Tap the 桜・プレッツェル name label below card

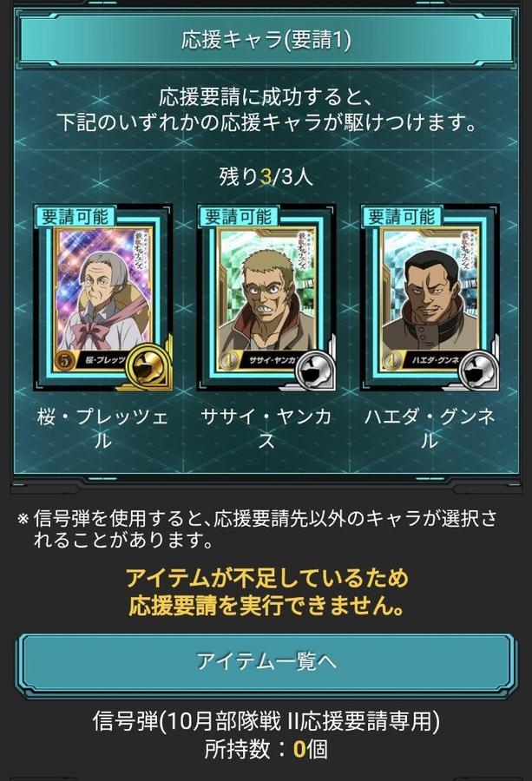tap(102, 428)
